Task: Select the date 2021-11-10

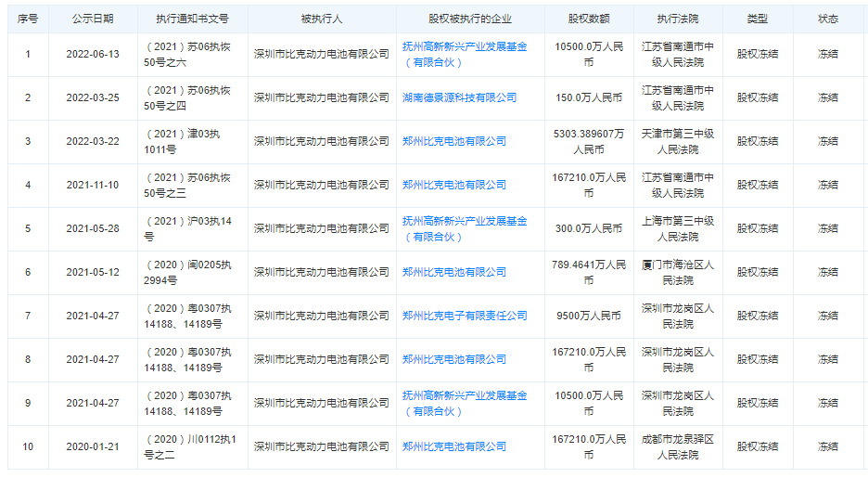Action: tap(93, 185)
